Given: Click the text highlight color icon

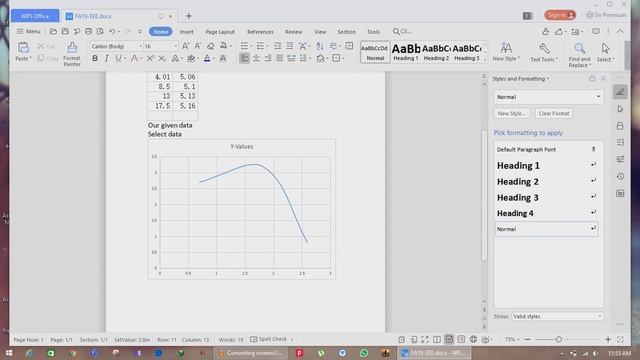Looking at the screenshot, I should pos(191,58).
